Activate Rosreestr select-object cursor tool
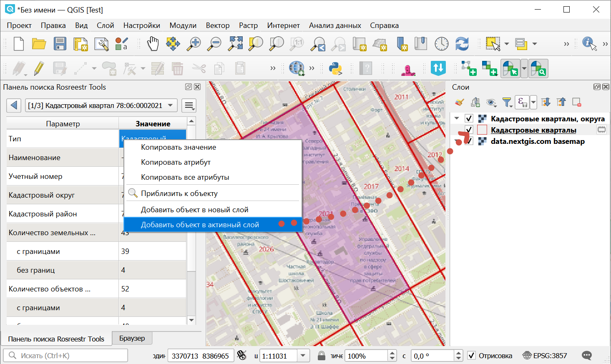The height and width of the screenshot is (364, 611). click(510, 68)
